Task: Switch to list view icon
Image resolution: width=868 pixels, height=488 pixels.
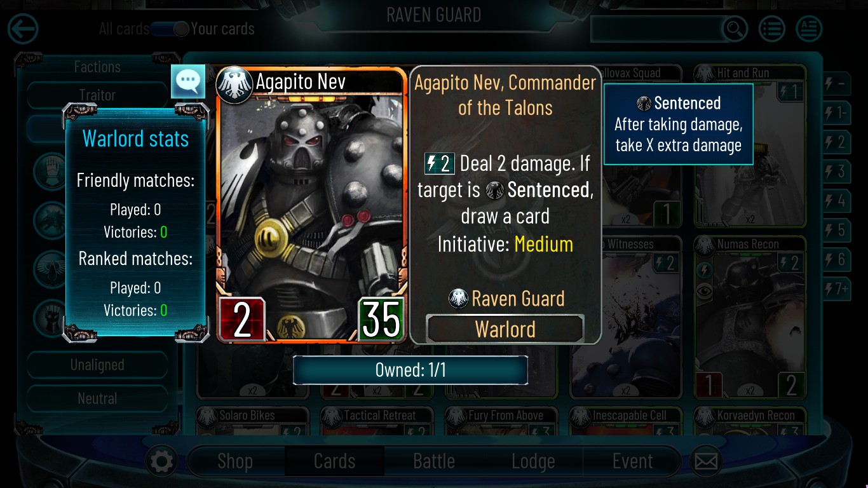Action: point(772,29)
